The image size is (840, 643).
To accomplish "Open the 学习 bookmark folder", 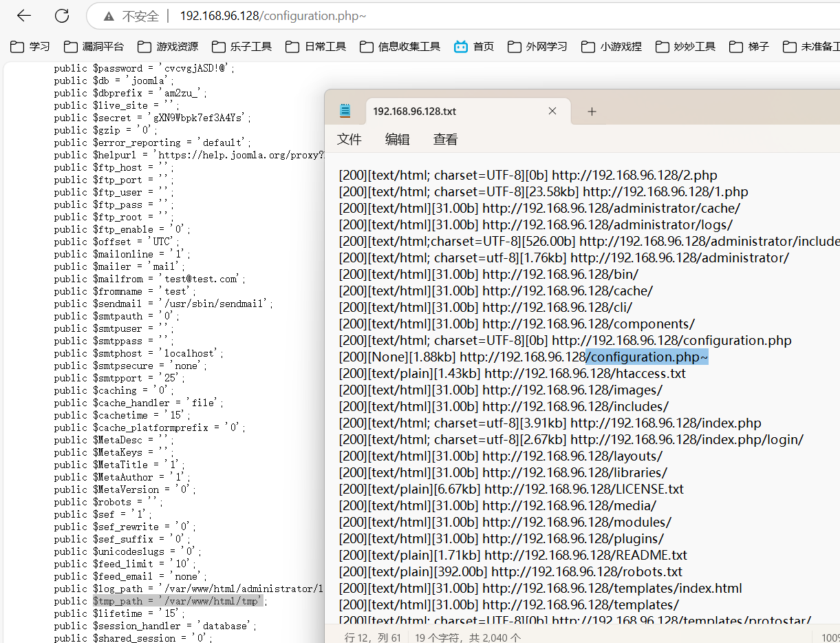I will click(31, 47).
